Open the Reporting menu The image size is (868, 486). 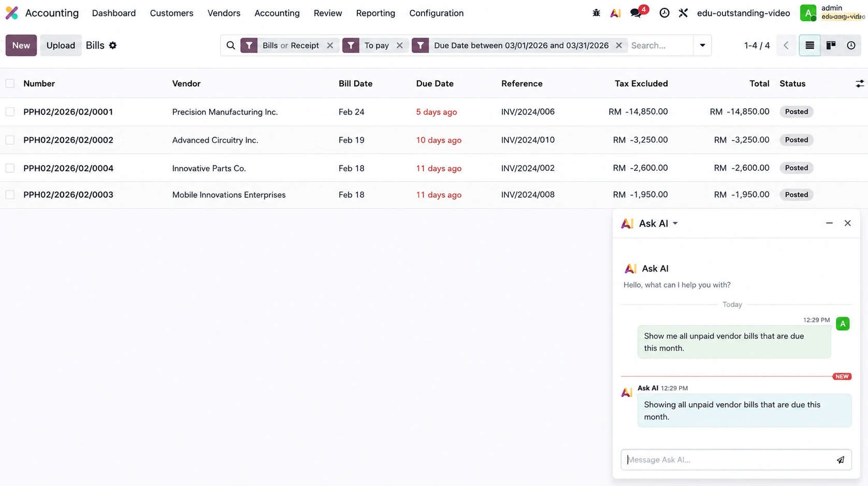(x=375, y=13)
